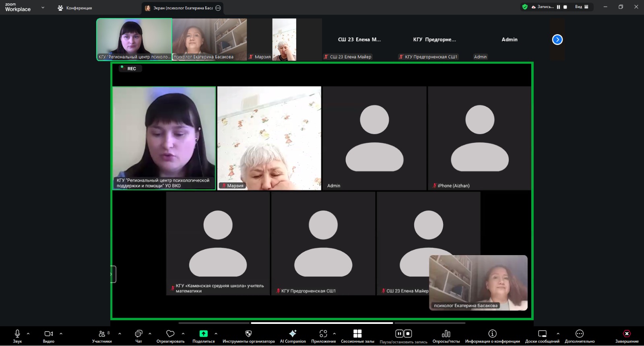Click the green Поделиться share button
The image size is (644, 346).
[204, 334]
